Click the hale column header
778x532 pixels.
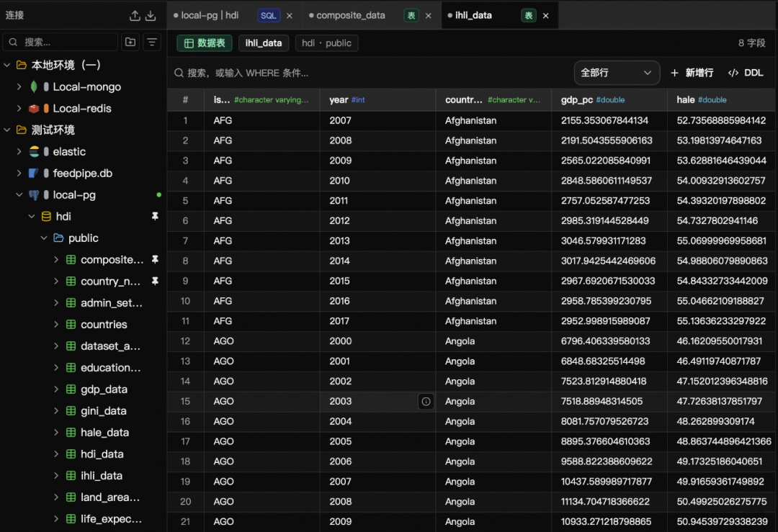(722, 99)
